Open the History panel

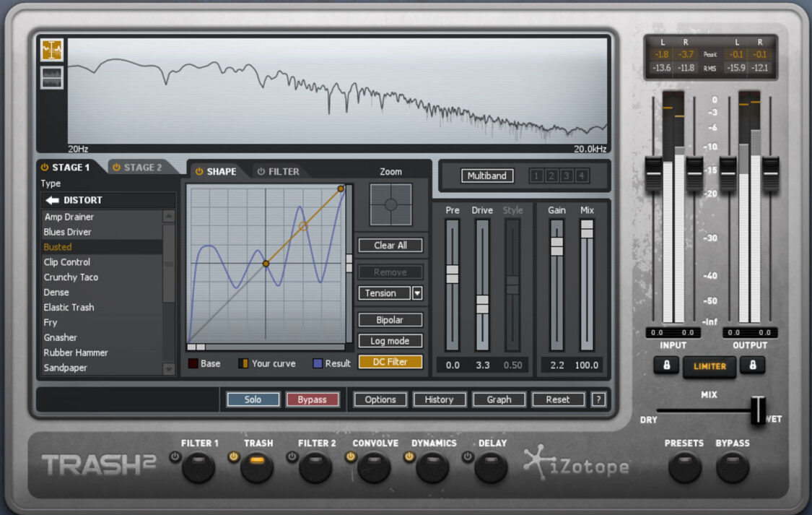pos(440,399)
